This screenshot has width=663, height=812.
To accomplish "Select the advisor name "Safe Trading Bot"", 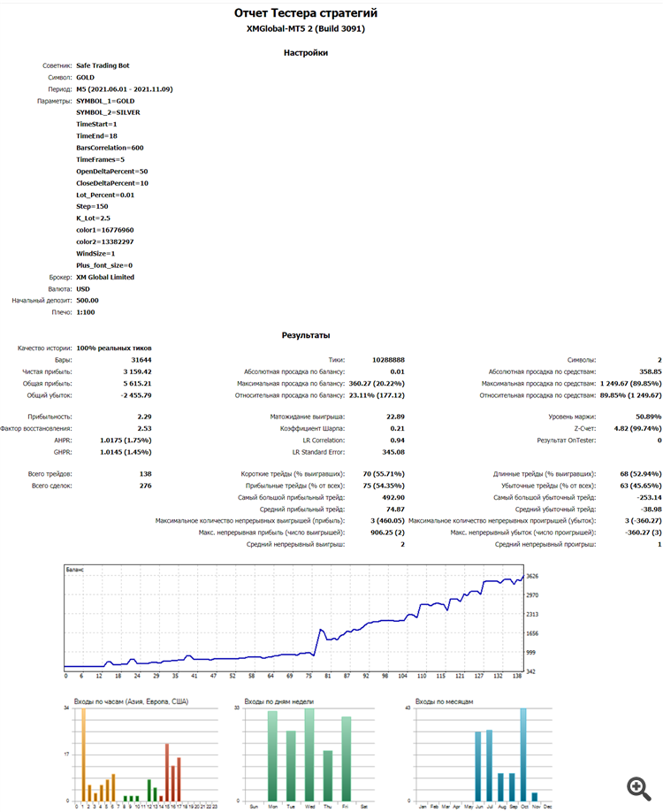I will point(103,65).
